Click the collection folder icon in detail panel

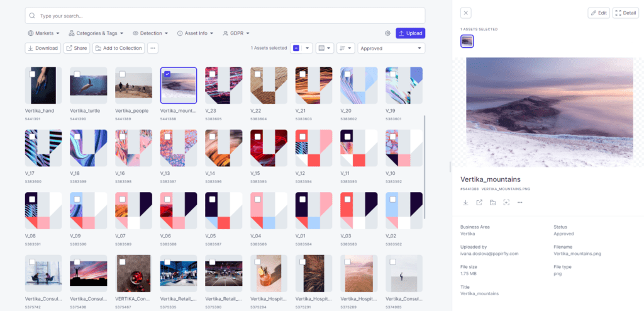coord(493,202)
